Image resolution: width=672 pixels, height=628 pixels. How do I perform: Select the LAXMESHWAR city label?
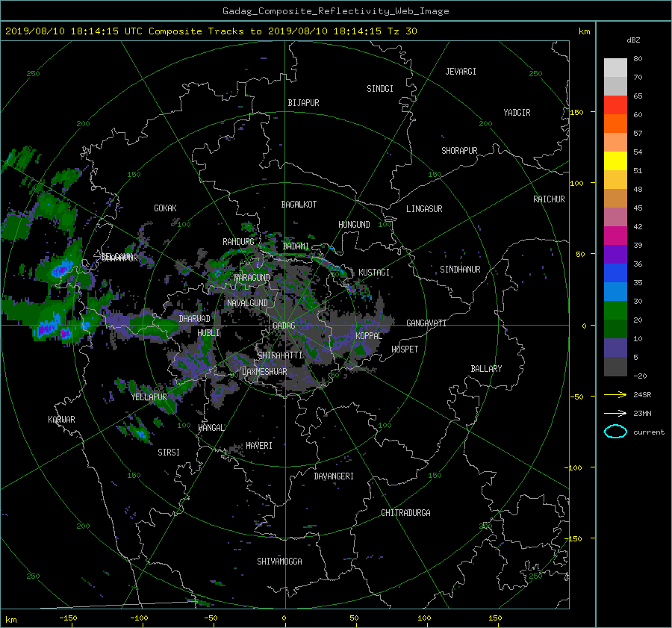(264, 372)
